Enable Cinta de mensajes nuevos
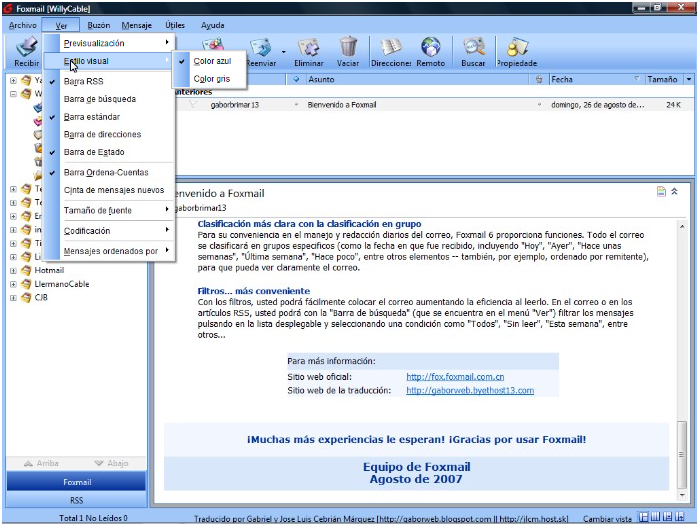 [x=108, y=190]
